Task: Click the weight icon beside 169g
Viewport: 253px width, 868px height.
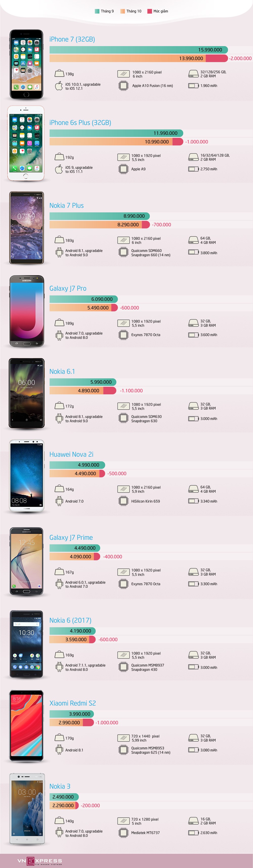Action: tap(59, 654)
